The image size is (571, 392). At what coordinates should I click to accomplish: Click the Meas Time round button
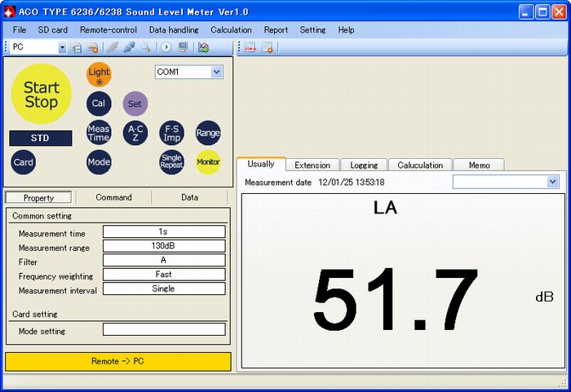99,133
